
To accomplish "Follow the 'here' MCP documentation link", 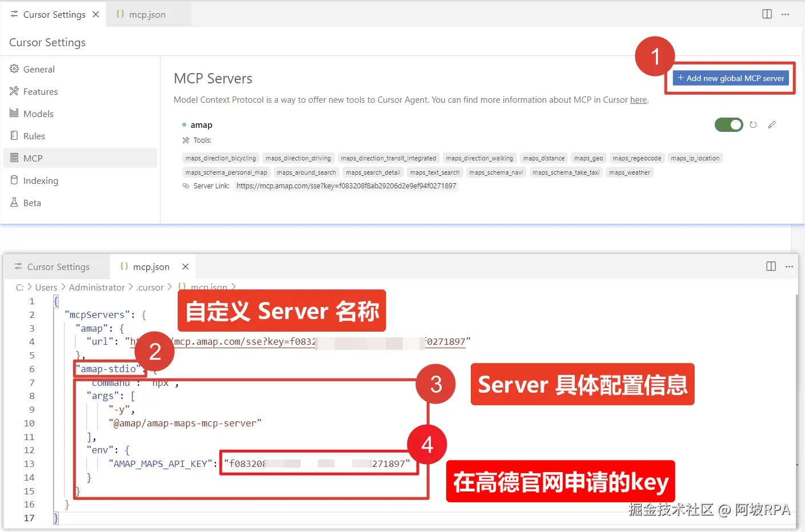I will pyautogui.click(x=638, y=100).
